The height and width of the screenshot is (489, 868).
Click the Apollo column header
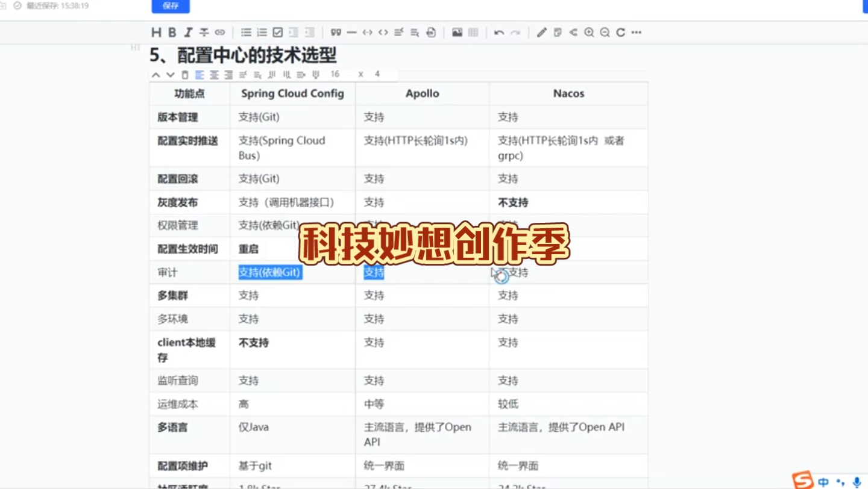click(423, 93)
